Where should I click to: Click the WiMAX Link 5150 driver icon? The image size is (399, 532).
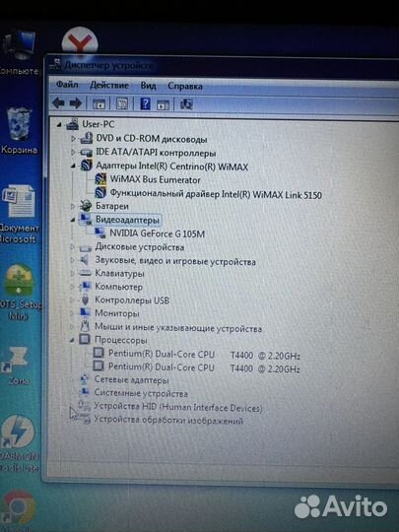[x=100, y=193]
